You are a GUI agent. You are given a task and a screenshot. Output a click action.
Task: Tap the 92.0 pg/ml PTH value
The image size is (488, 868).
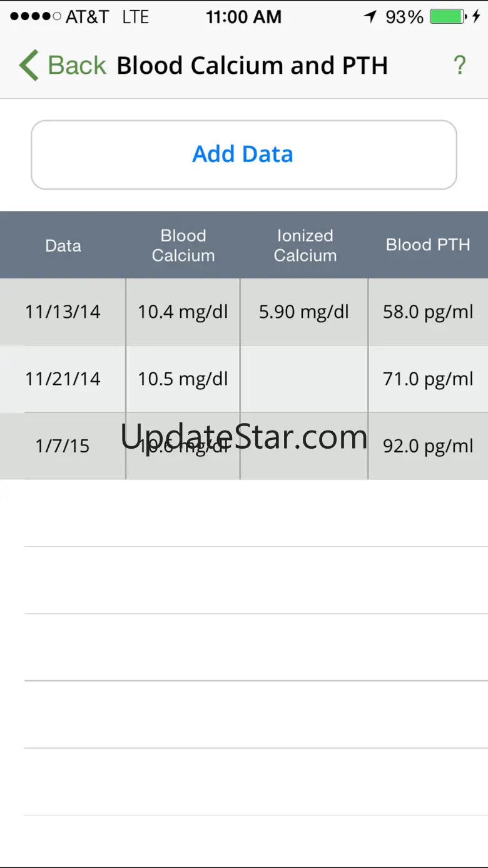(428, 446)
